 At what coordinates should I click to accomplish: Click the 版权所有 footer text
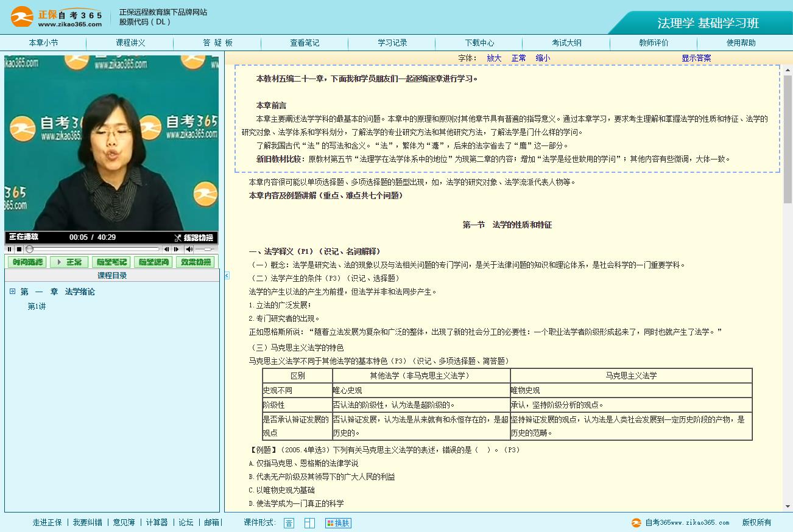pos(756,522)
